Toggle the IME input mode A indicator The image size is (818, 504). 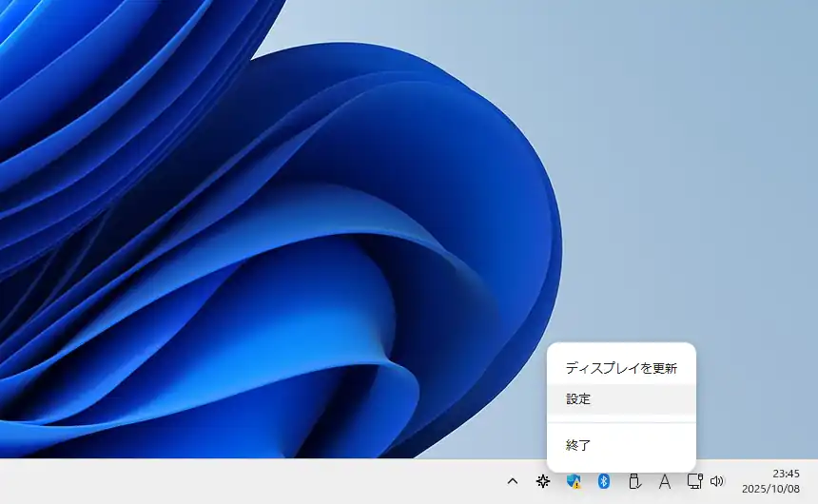point(665,482)
